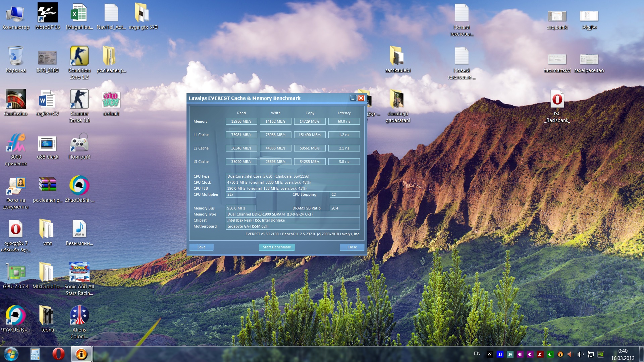Click the Opera icon in the taskbar
Viewport: 644px width, 362px height.
coord(58,354)
